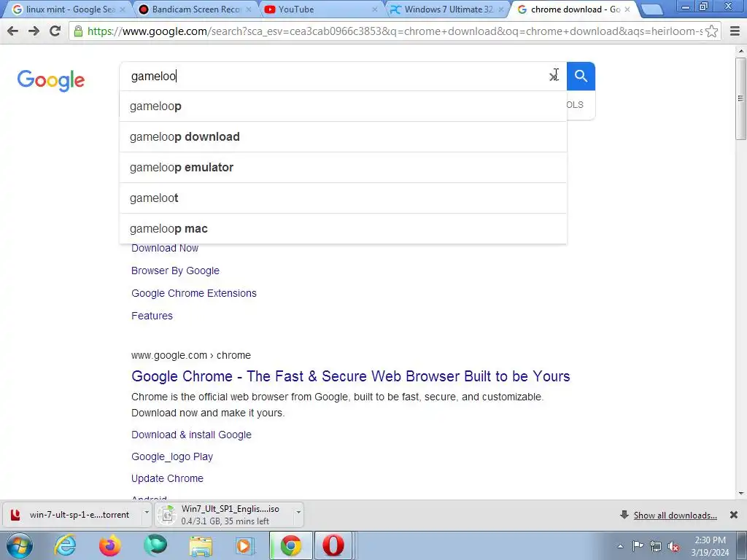Open the Action Center flag icon
Screen dimensions: 747x560
pos(638,546)
